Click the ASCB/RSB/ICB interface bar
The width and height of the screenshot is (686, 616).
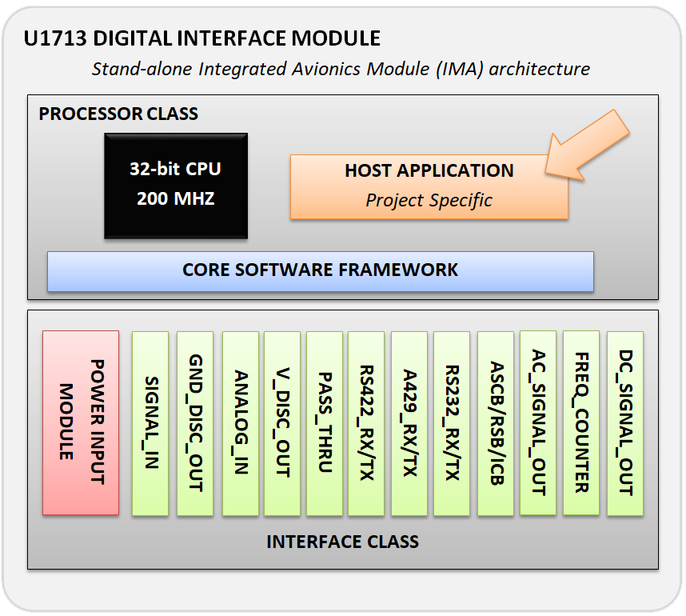(496, 423)
